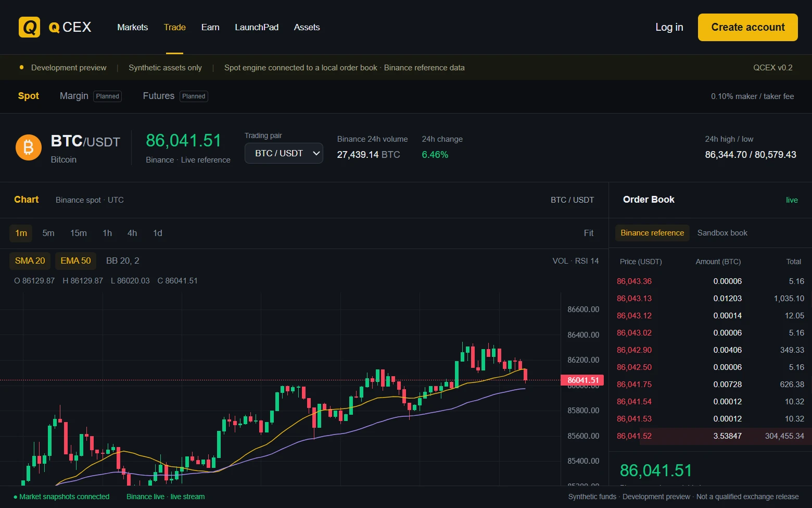Click ask price 86,042.90 row
Screen dimensions: 812x508
710,350
